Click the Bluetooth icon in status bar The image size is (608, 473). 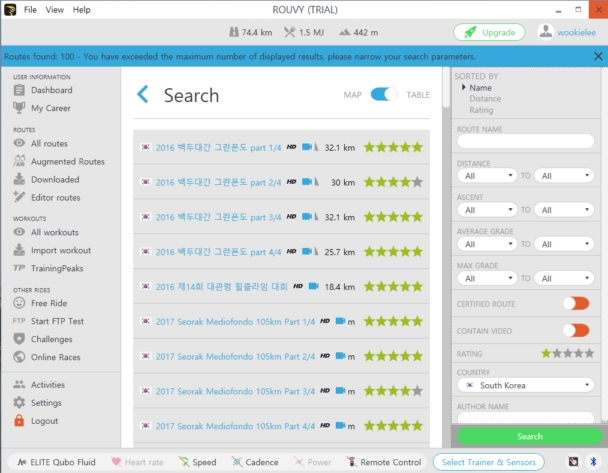click(593, 461)
